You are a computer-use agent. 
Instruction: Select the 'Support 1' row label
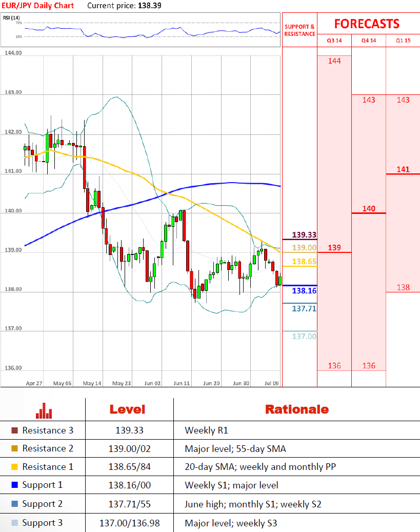click(43, 485)
